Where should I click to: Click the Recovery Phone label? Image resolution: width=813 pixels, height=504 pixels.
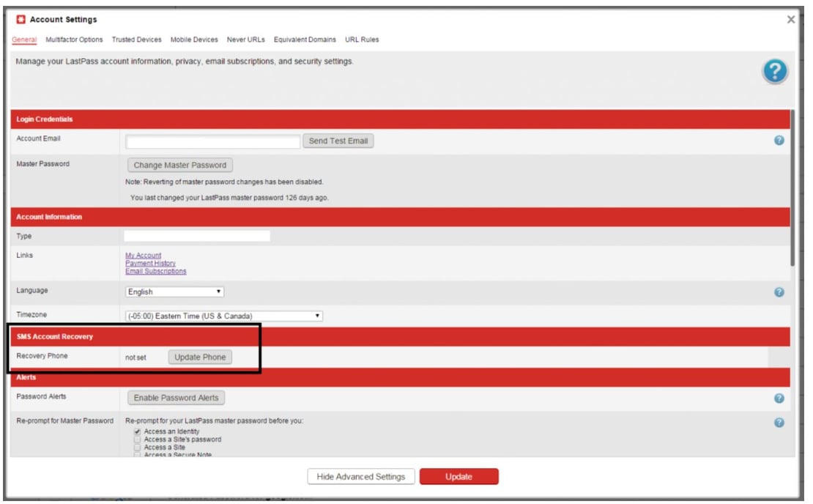[x=42, y=356]
